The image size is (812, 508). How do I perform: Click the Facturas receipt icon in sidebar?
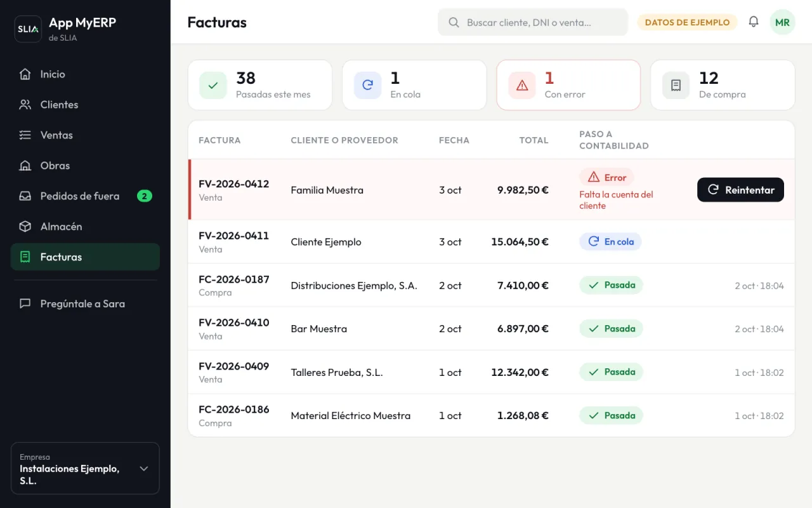pyautogui.click(x=25, y=257)
